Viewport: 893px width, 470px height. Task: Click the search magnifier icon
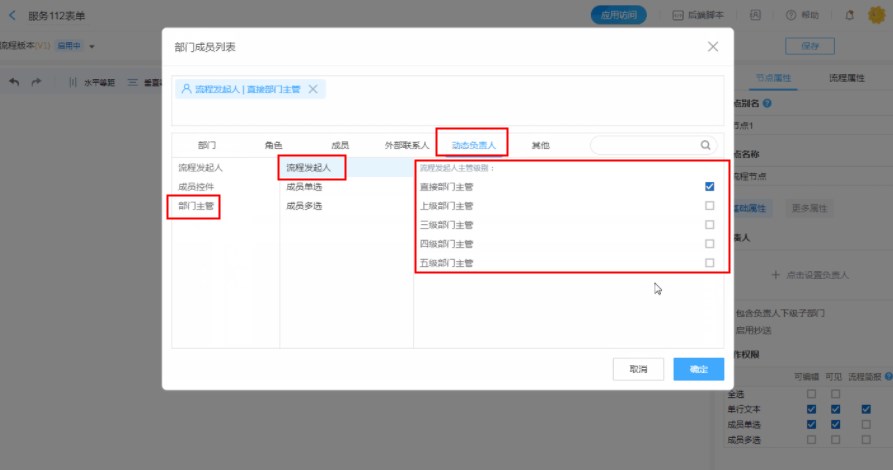point(705,145)
